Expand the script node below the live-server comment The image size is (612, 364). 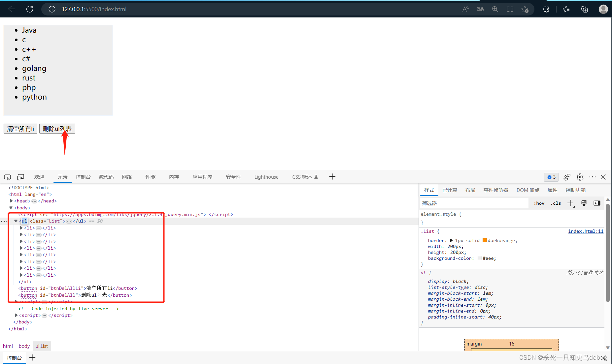[x=16, y=315]
